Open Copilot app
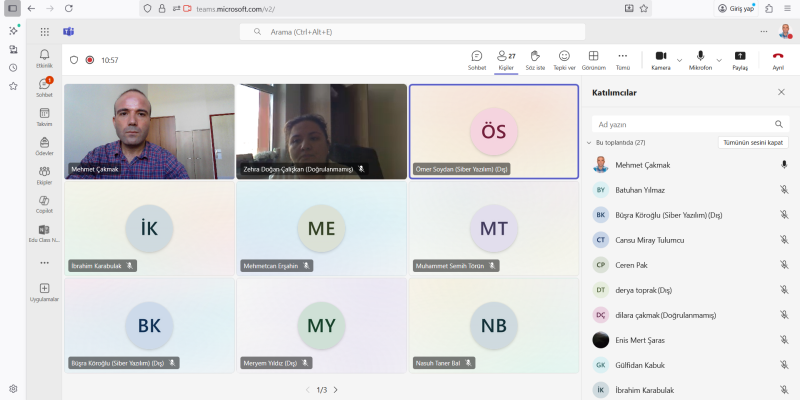Screen dimensions: 800x400 click(x=44, y=204)
